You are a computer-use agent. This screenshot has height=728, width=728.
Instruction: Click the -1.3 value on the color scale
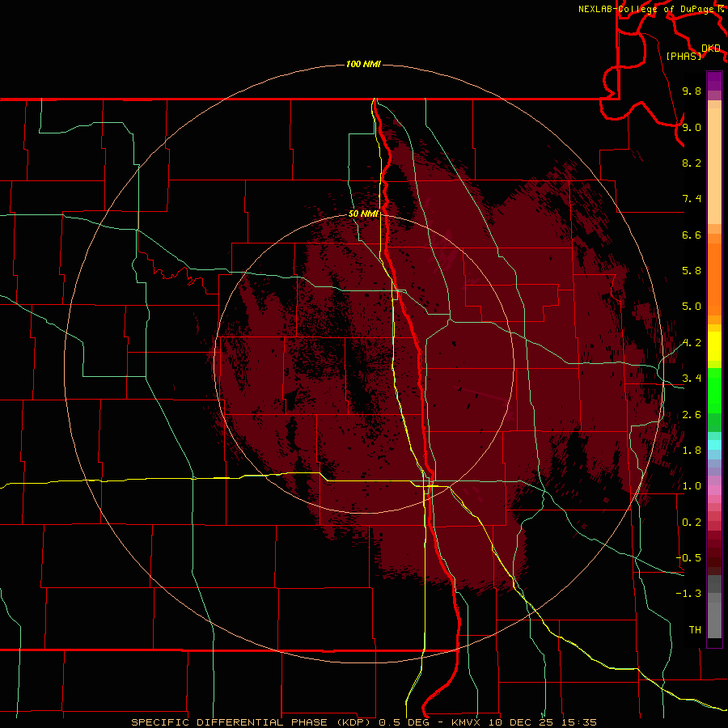tap(688, 594)
